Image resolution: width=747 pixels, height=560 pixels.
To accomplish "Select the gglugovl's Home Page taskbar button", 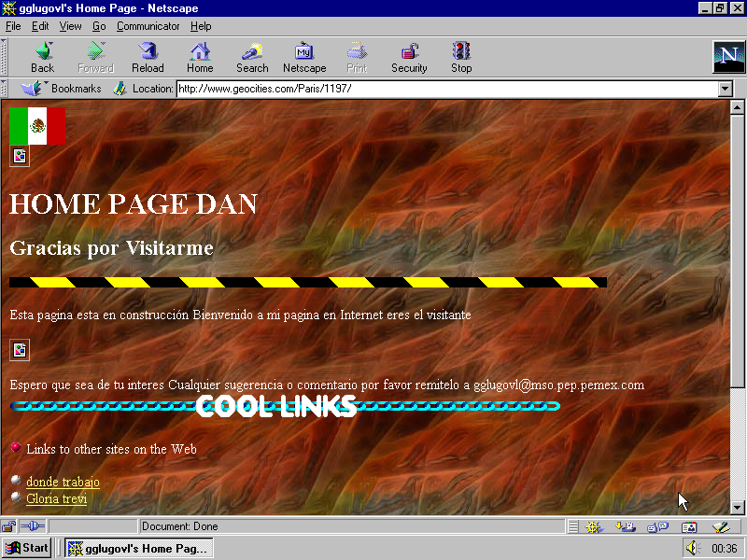I will (x=139, y=548).
